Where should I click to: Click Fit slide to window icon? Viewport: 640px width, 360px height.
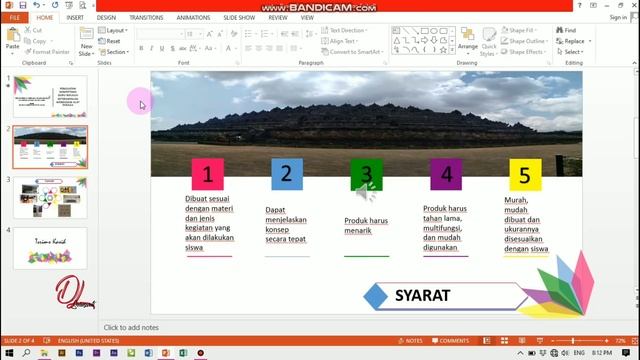(x=635, y=341)
